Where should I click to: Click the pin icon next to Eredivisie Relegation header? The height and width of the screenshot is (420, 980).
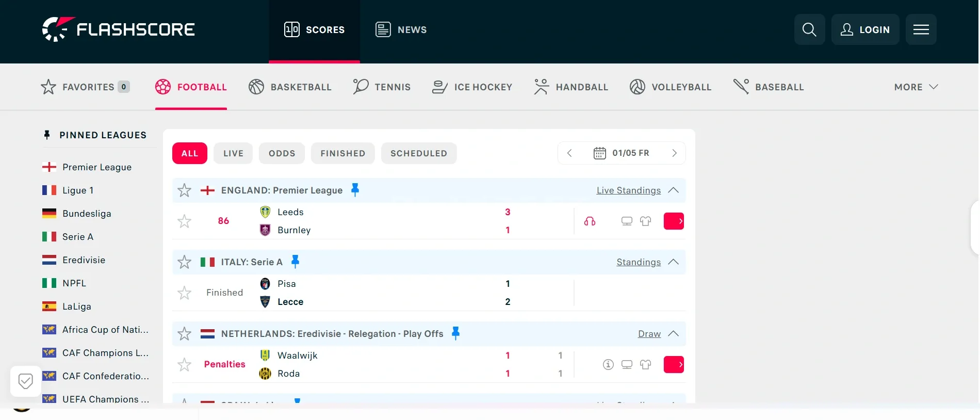(455, 333)
